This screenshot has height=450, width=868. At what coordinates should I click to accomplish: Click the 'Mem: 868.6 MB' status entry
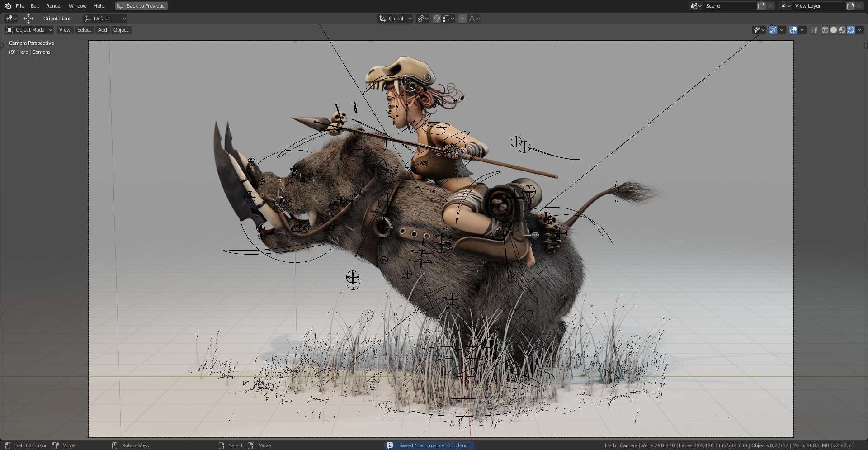pos(811,445)
